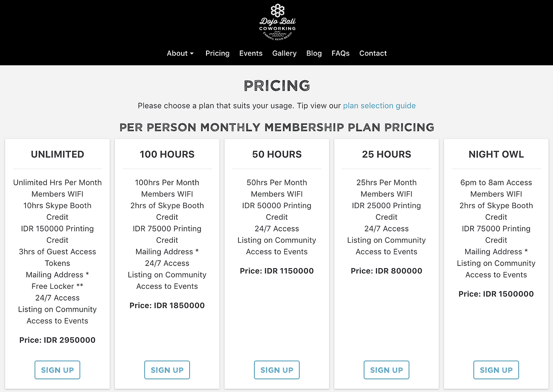Viewport: 553px width, 392px height.
Task: Click the Night Owl plan title
Action: coord(496,154)
